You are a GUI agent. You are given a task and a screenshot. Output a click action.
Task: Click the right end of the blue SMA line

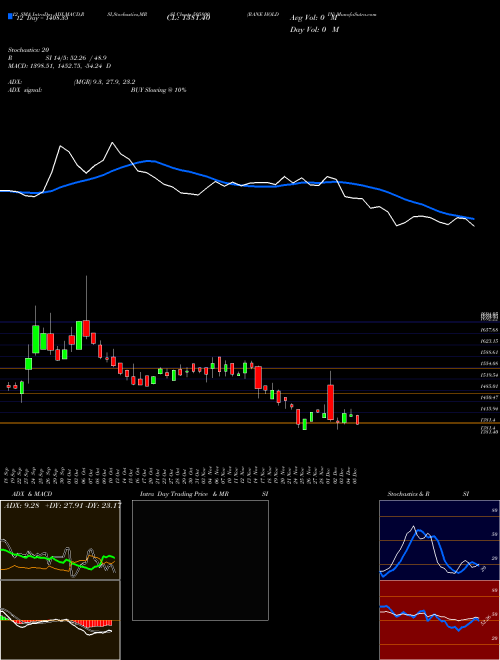(x=473, y=218)
